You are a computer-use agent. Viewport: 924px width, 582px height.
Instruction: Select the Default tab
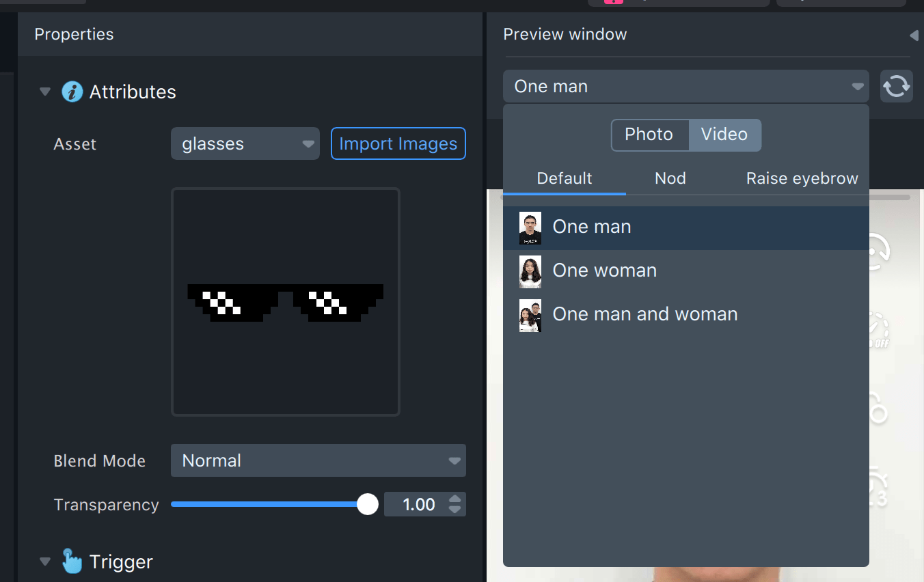pyautogui.click(x=565, y=178)
